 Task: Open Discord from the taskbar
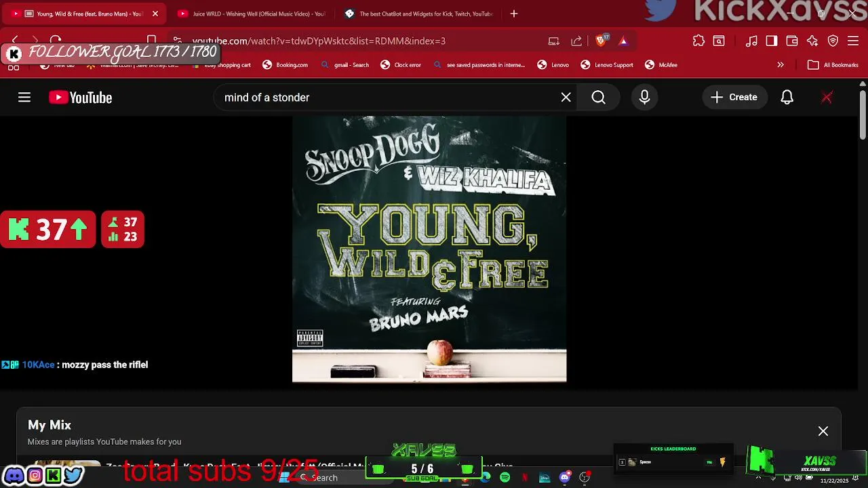(x=564, y=478)
